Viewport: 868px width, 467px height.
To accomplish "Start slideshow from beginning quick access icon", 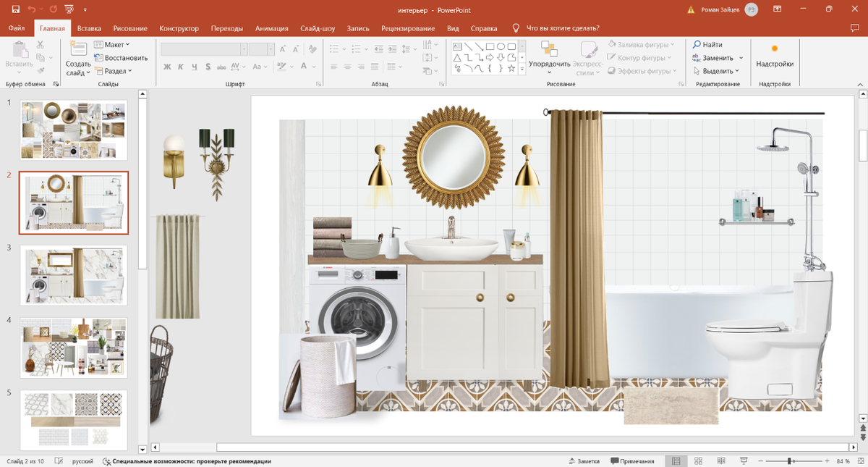I will coord(69,9).
